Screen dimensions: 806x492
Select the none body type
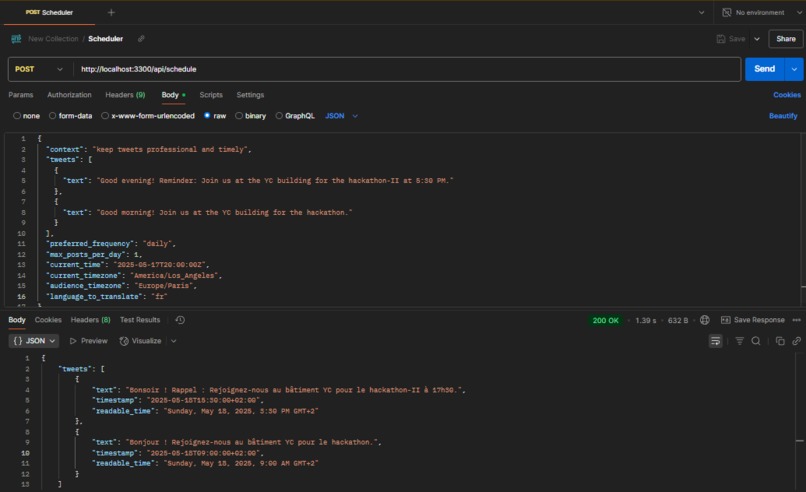[x=17, y=116]
